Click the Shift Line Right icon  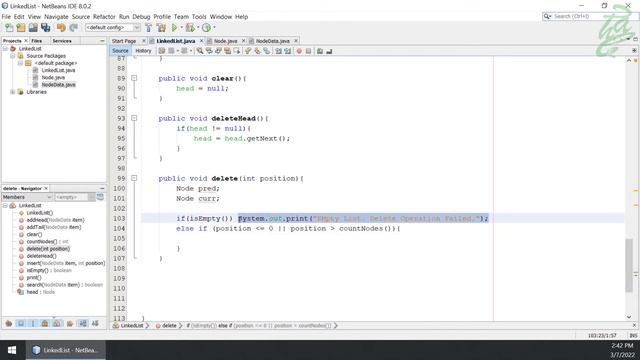click(288, 51)
